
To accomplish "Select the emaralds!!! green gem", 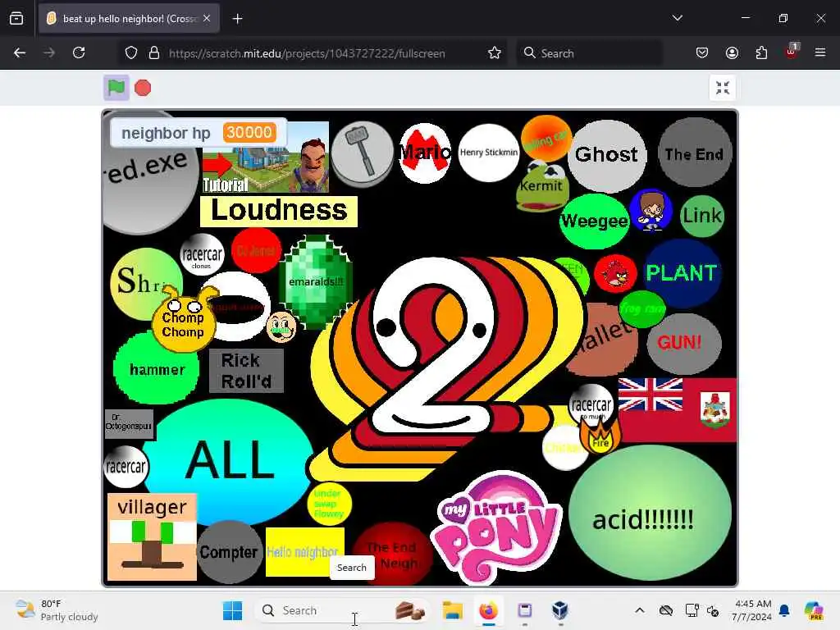I will 316,281.
